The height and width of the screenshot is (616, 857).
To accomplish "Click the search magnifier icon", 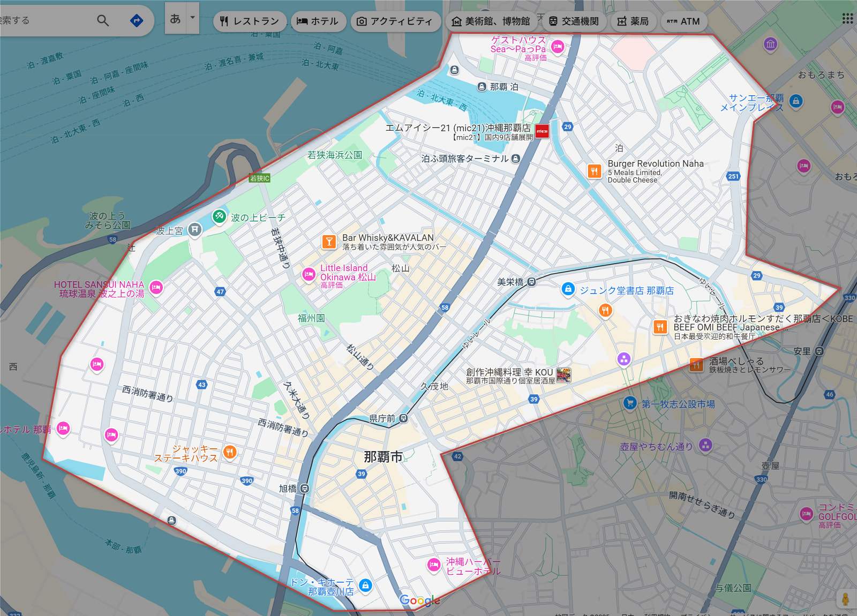I will click(102, 21).
